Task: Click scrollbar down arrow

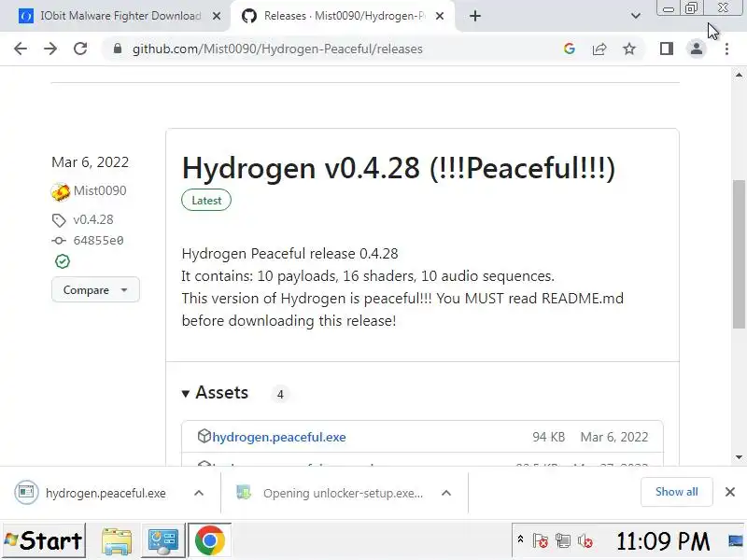Action: (739, 457)
